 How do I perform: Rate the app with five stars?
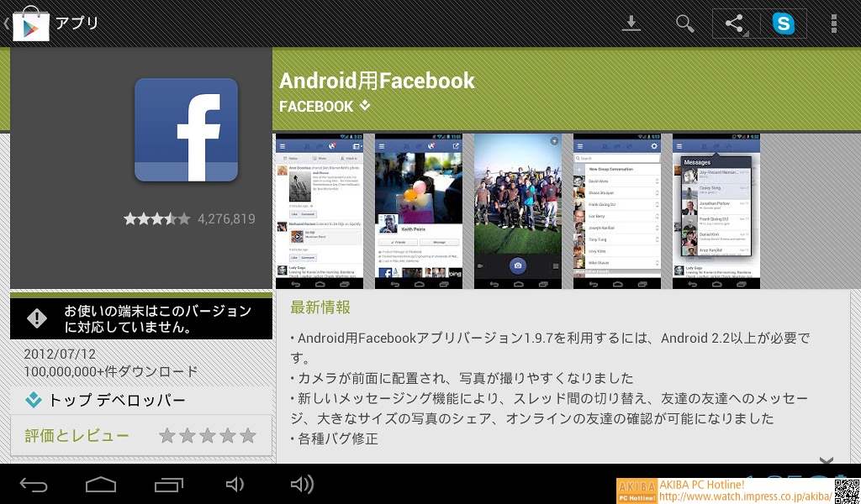click(x=247, y=436)
